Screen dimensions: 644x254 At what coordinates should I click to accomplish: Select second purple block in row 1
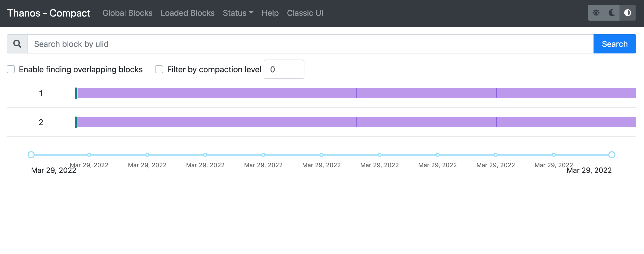coord(287,93)
